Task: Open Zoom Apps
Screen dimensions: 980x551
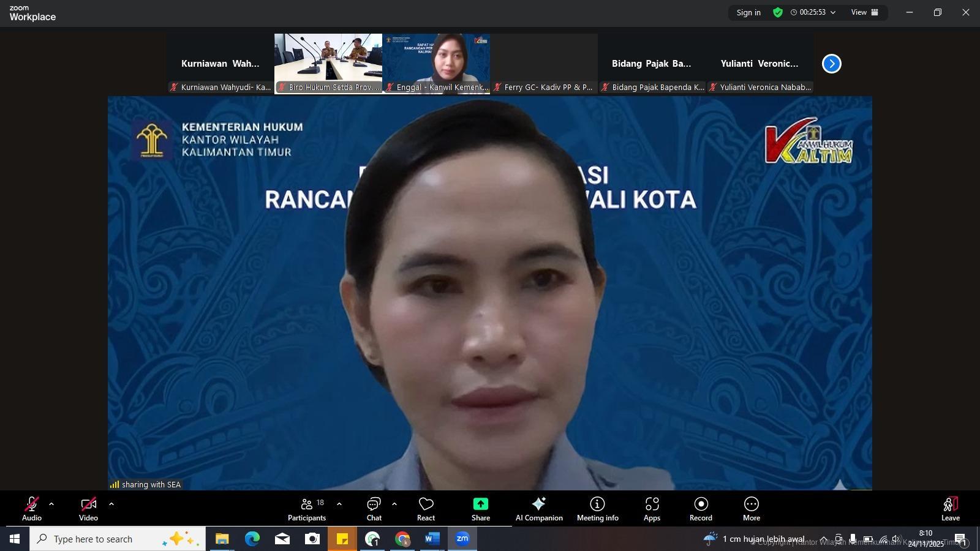Action: [652, 508]
